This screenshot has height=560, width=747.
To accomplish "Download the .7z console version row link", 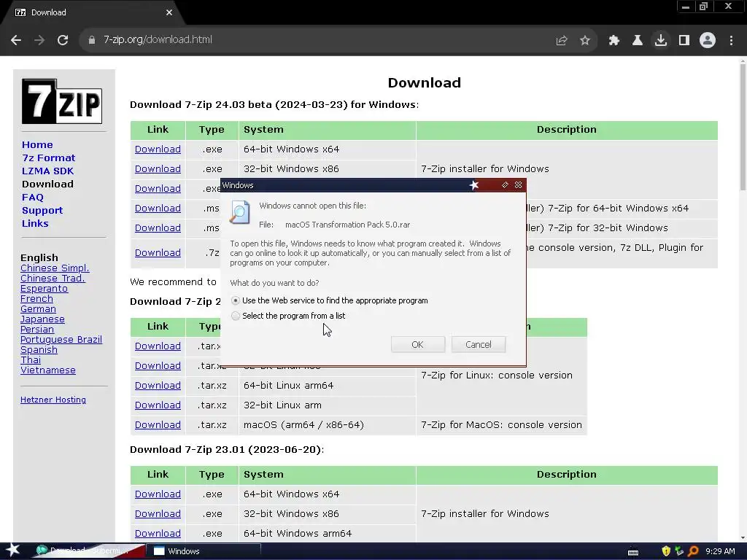I will (x=158, y=253).
